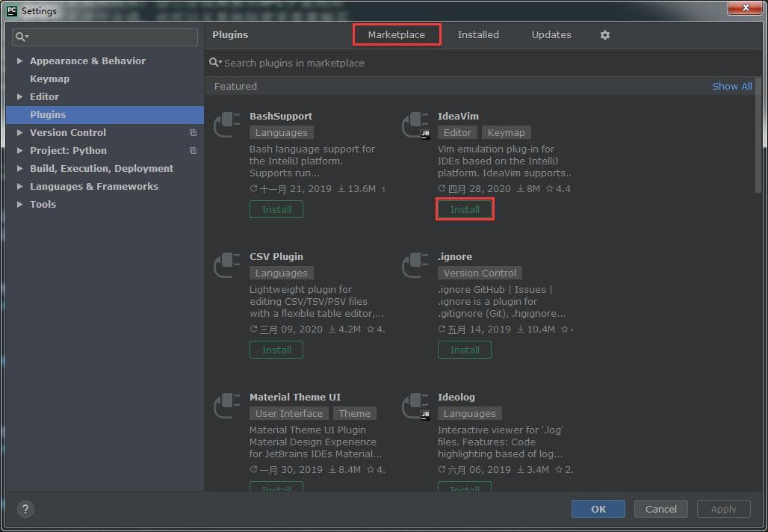The image size is (768, 532).
Task: Open the Material Theme UI plugin title
Action: click(295, 398)
